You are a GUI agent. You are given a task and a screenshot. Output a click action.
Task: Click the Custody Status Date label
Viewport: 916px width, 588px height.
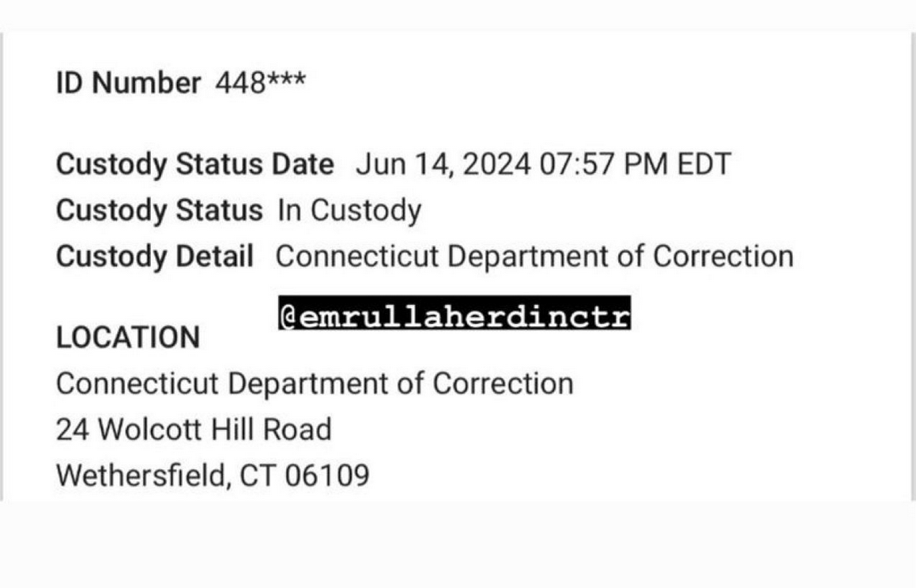[195, 164]
